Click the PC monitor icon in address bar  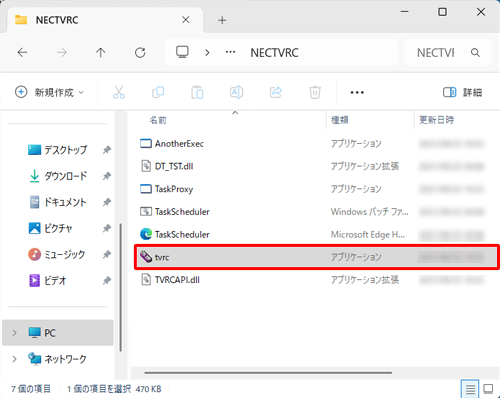point(182,52)
